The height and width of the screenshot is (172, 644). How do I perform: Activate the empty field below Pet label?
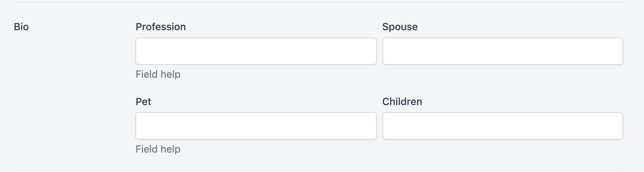[256, 126]
